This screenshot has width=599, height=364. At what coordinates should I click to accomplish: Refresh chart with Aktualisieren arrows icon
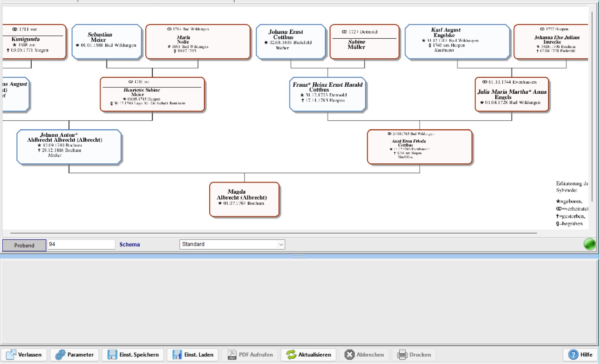pyautogui.click(x=291, y=354)
